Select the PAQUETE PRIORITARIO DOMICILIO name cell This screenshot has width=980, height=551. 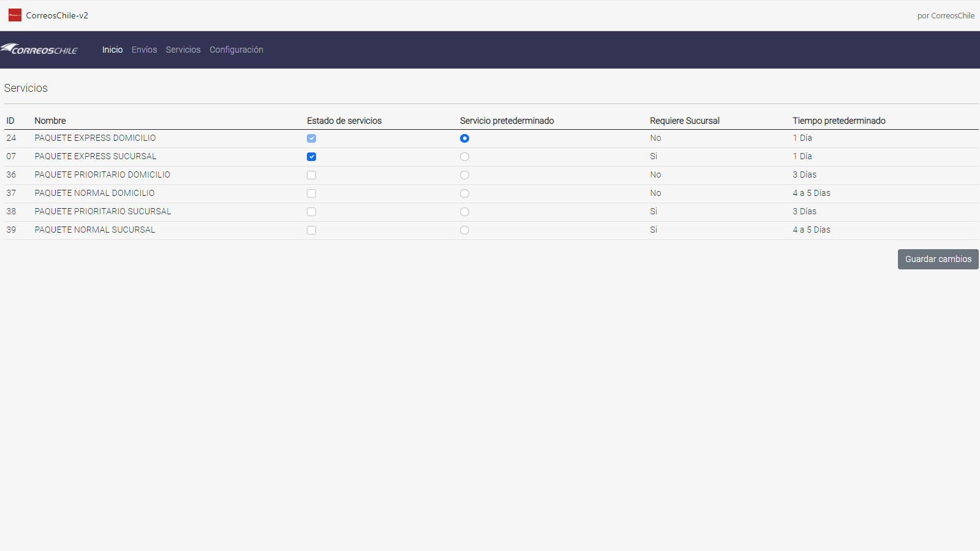[102, 174]
